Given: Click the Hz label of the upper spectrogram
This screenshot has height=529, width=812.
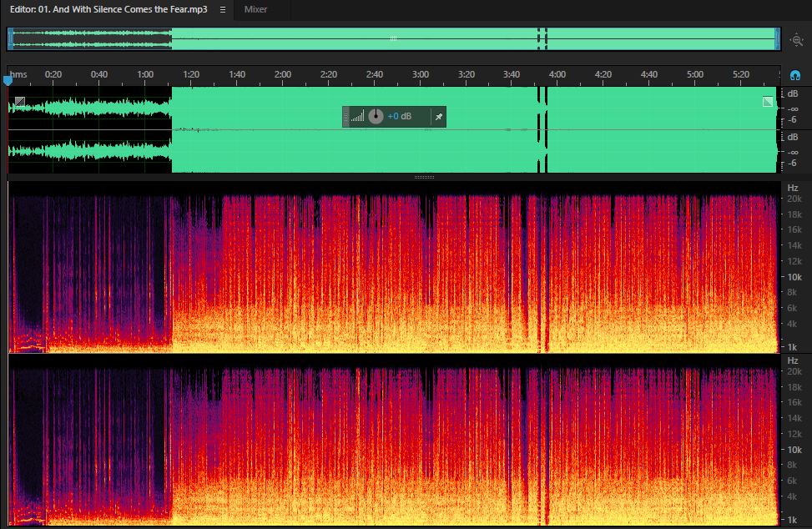Looking at the screenshot, I should pyautogui.click(x=792, y=188).
